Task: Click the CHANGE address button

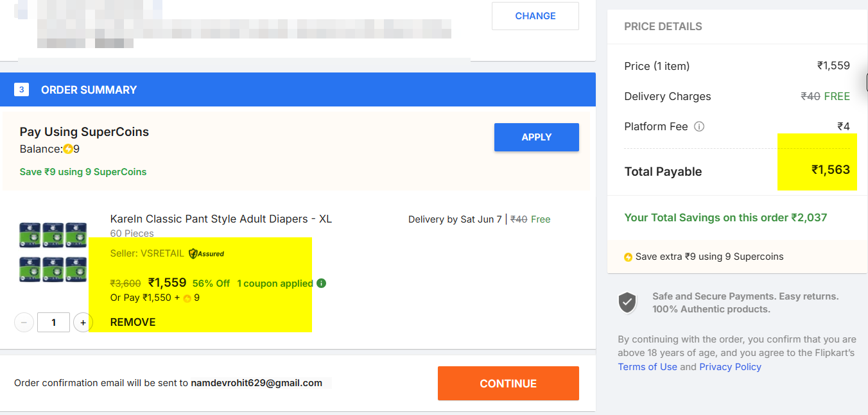Action: click(x=535, y=16)
